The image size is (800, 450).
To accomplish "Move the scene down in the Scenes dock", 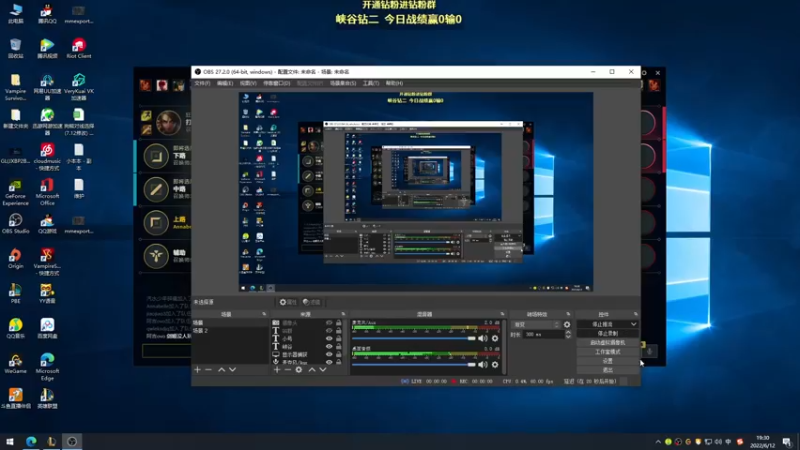I will [233, 369].
